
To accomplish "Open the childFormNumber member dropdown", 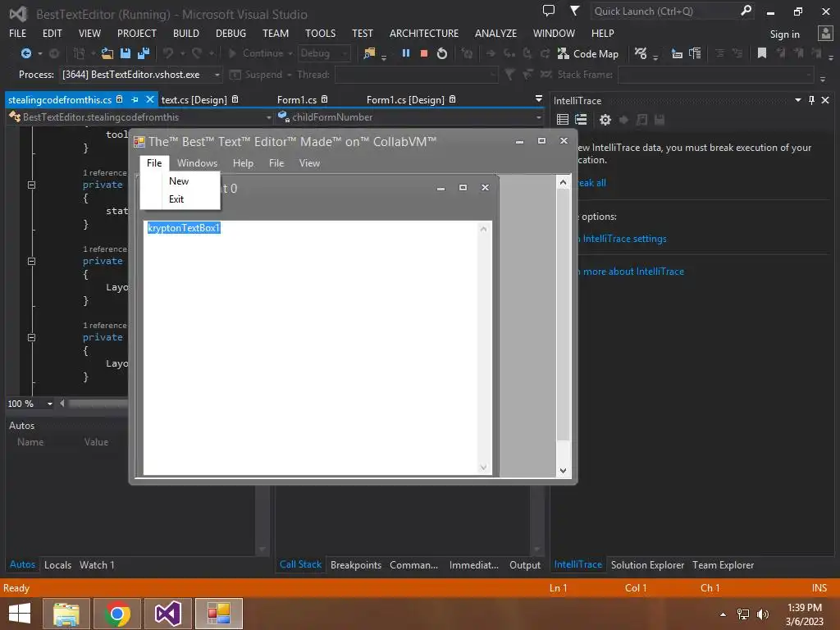I will click(x=538, y=117).
